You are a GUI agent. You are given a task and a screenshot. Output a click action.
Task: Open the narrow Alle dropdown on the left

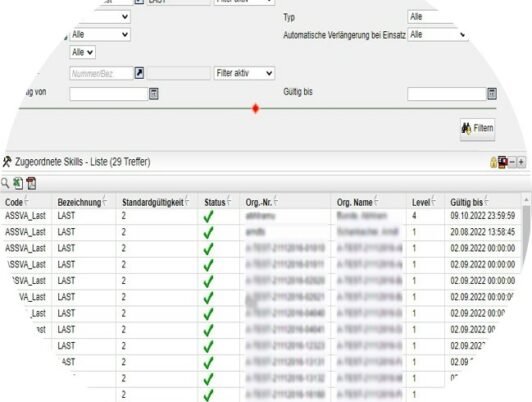click(x=82, y=52)
